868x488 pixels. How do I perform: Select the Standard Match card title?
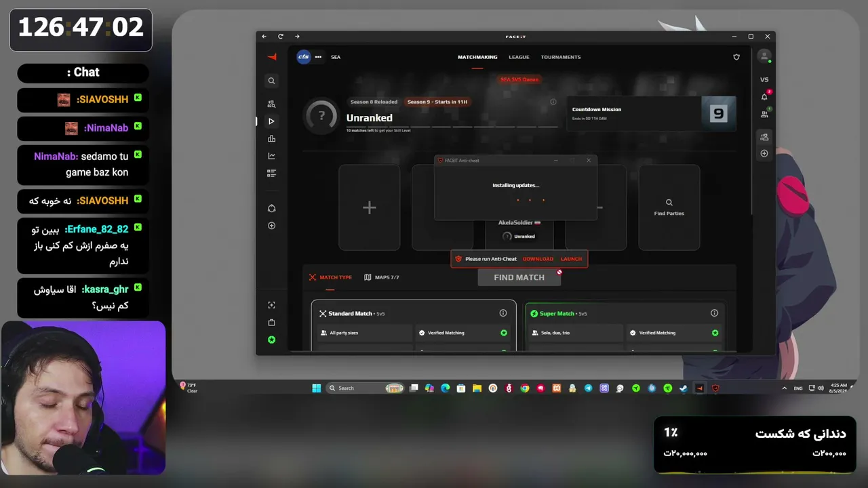click(x=350, y=314)
